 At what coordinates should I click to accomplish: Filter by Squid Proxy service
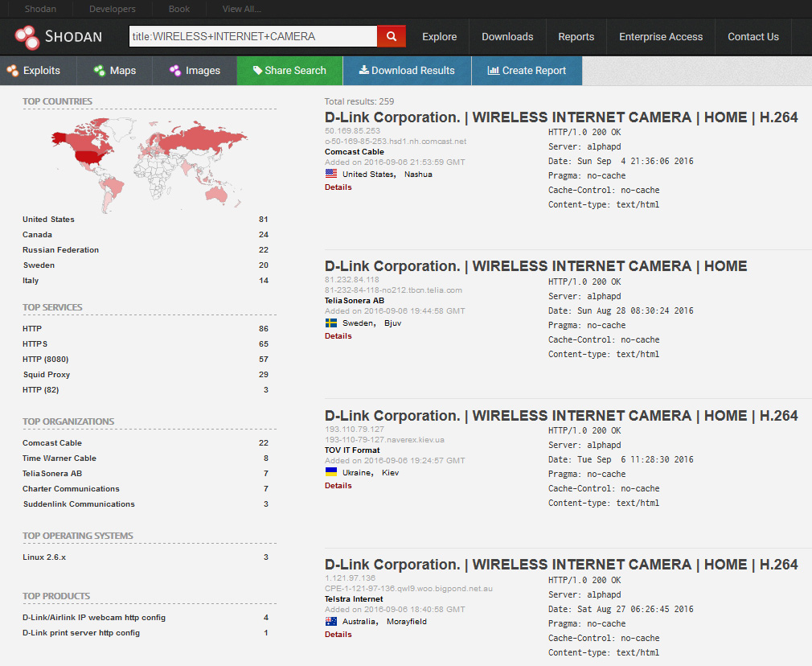tap(47, 374)
